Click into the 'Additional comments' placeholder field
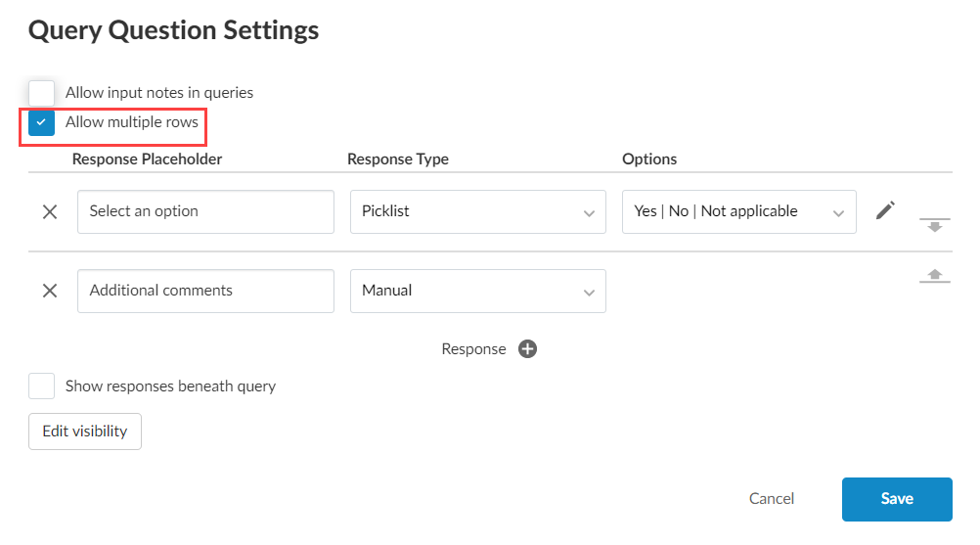Screen dimensions: 980x545 pyautogui.click(x=205, y=291)
